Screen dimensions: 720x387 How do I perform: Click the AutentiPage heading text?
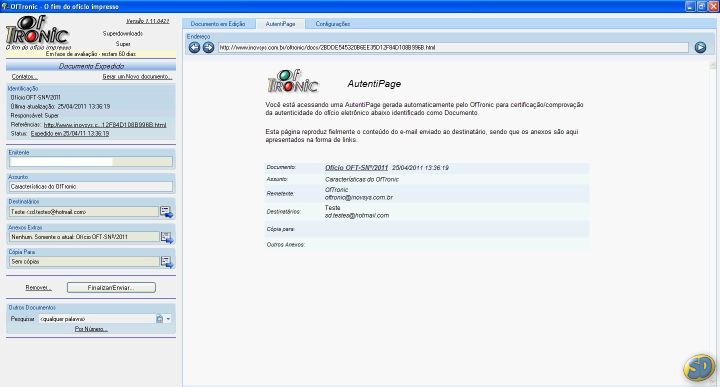[x=374, y=84]
